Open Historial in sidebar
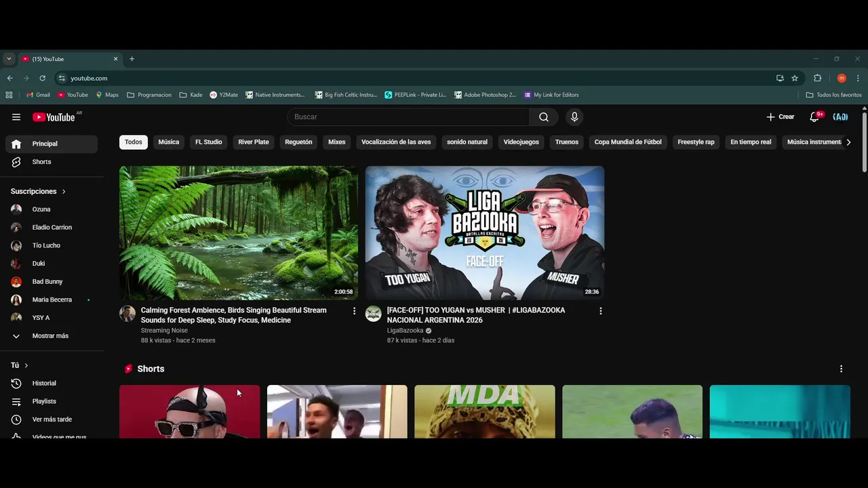Screen dimensions: 868x488 coord(52,384)
